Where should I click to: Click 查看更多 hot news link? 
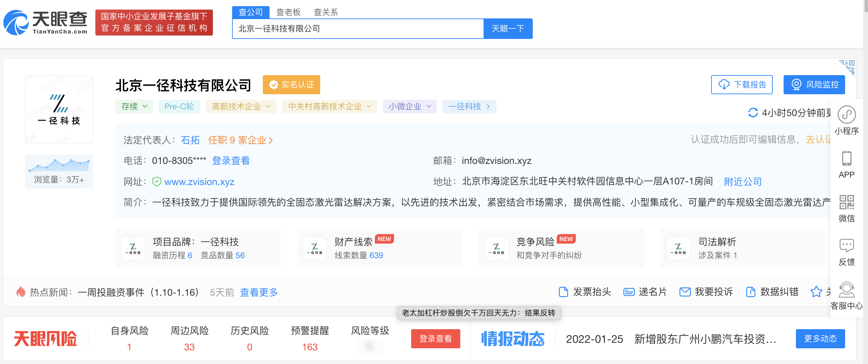point(259,292)
